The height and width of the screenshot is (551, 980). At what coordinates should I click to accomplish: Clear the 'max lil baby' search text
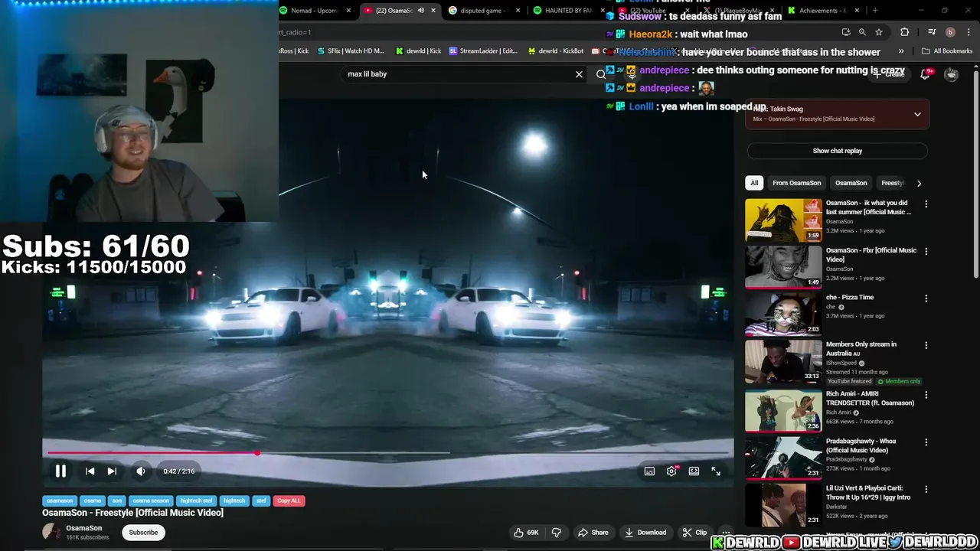point(579,74)
